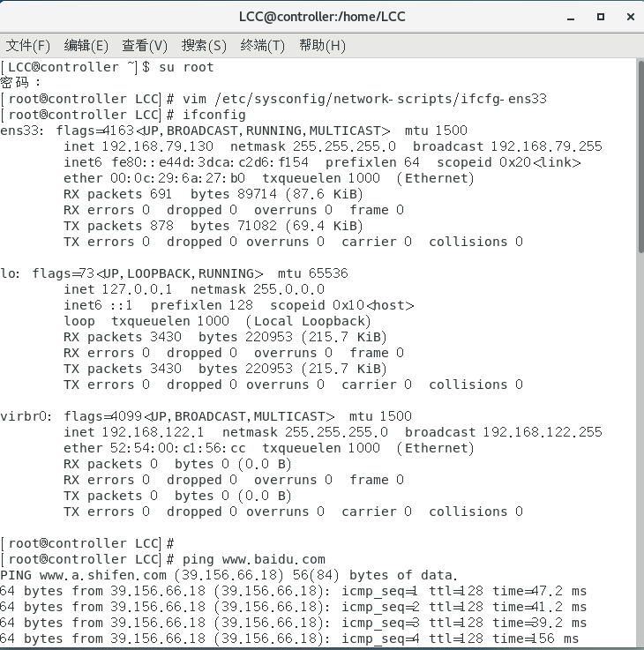
Task: Open the 查看(V) menu
Action: 145,45
